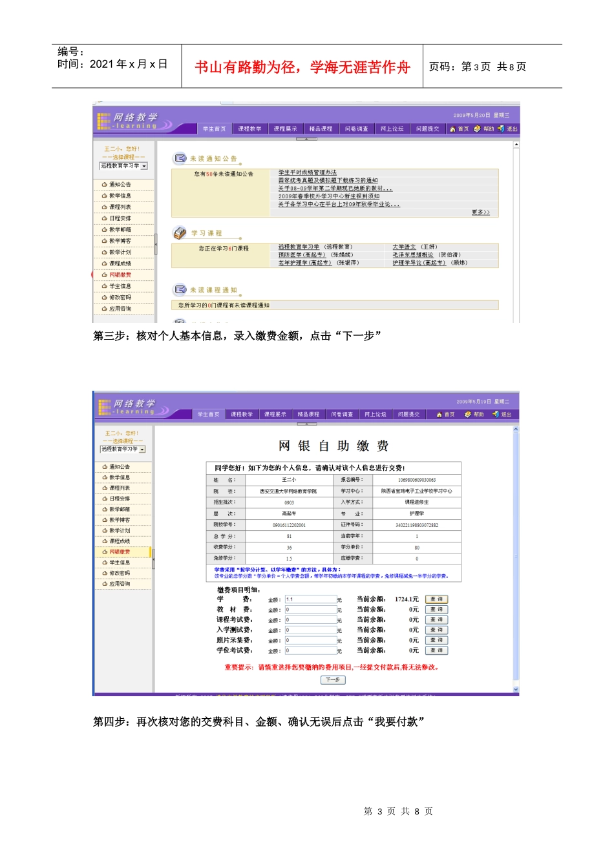Collapse sidebar handle in lower screenshot
The width and height of the screenshot is (614, 868).
coord(154,559)
